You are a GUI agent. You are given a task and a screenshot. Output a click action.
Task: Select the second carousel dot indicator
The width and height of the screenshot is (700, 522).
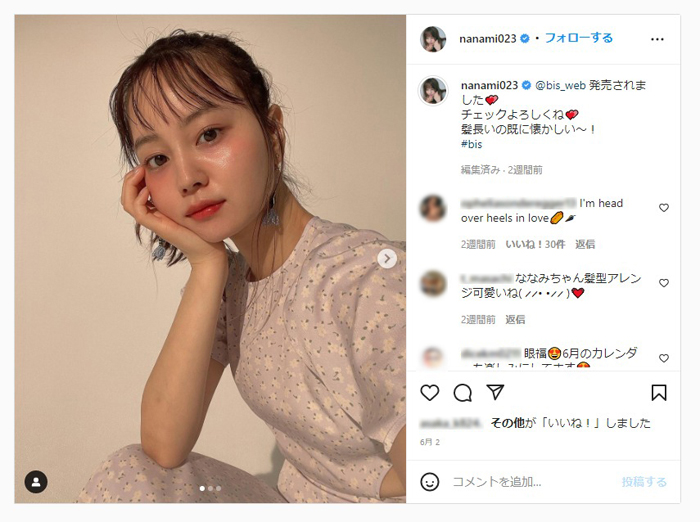[210, 489]
